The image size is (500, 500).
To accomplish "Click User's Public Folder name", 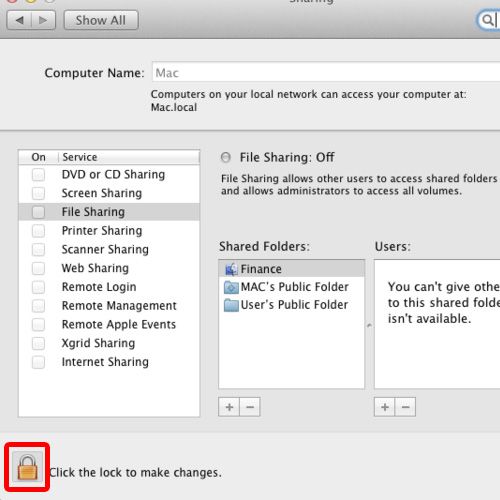I will point(294,305).
